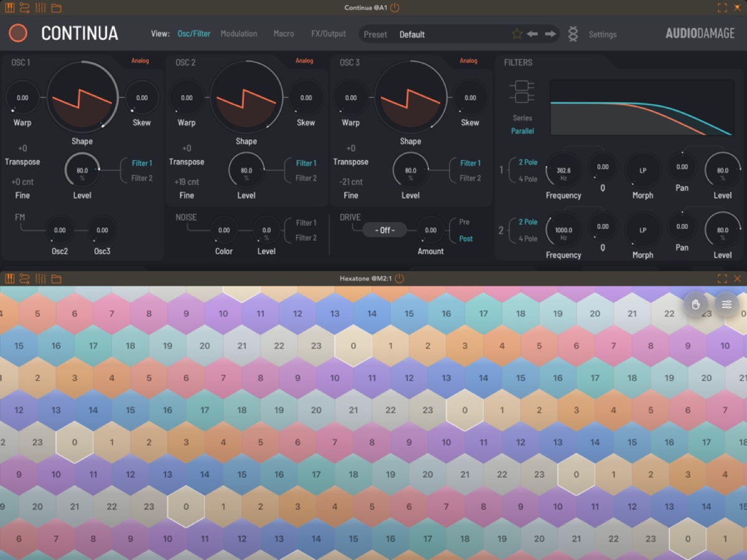
Task: Click filter 1 Morph LP knob
Action: tap(643, 170)
